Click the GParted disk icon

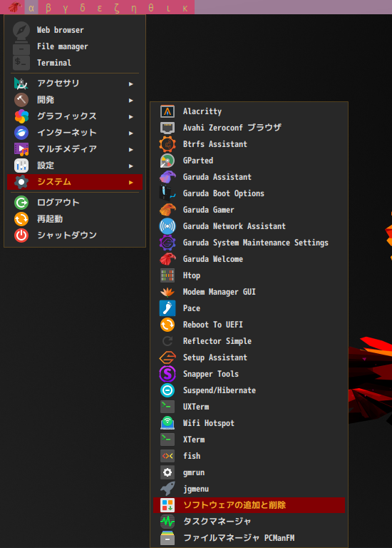pyautogui.click(x=167, y=161)
